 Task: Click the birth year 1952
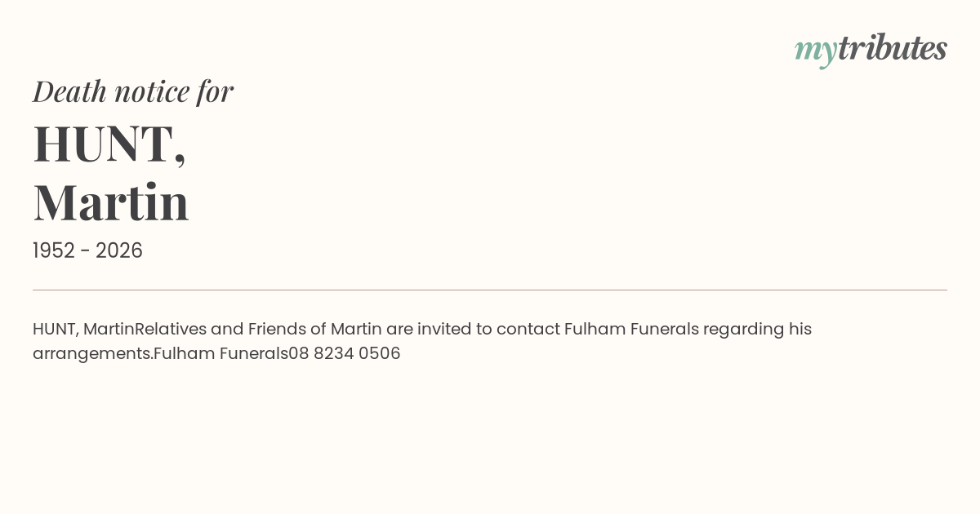click(54, 250)
